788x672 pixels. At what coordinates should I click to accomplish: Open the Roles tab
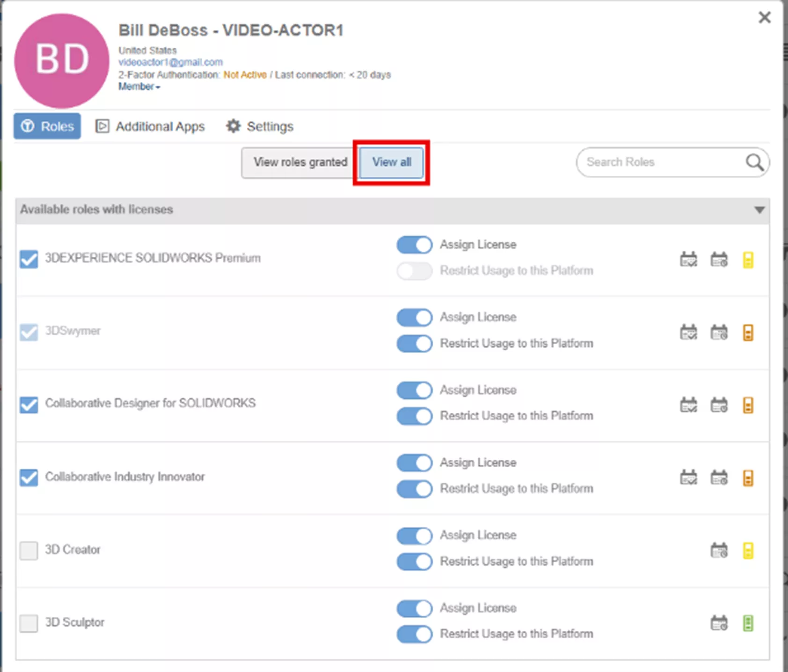coord(47,126)
